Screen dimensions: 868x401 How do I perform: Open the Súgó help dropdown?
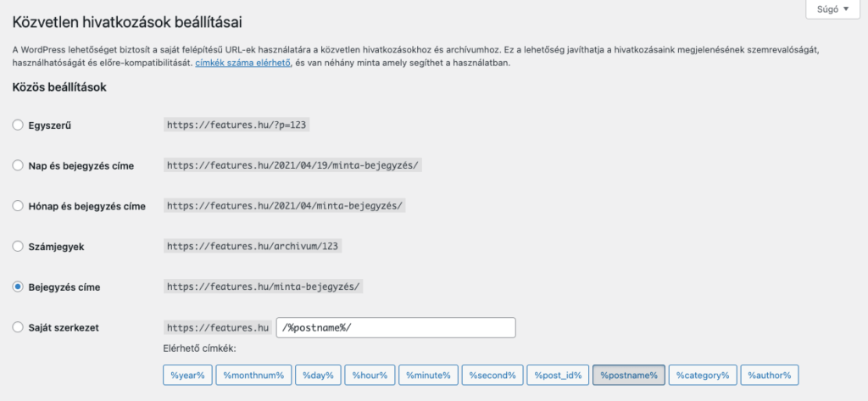(x=832, y=9)
